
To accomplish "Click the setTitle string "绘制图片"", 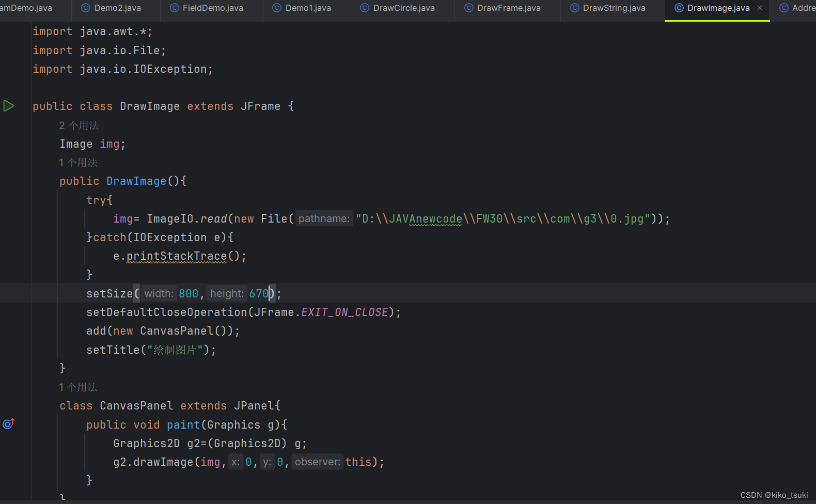I will 175,350.
